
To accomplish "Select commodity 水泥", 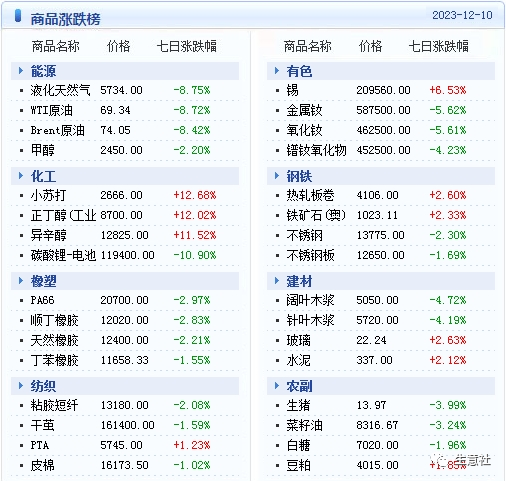I will click(298, 360).
